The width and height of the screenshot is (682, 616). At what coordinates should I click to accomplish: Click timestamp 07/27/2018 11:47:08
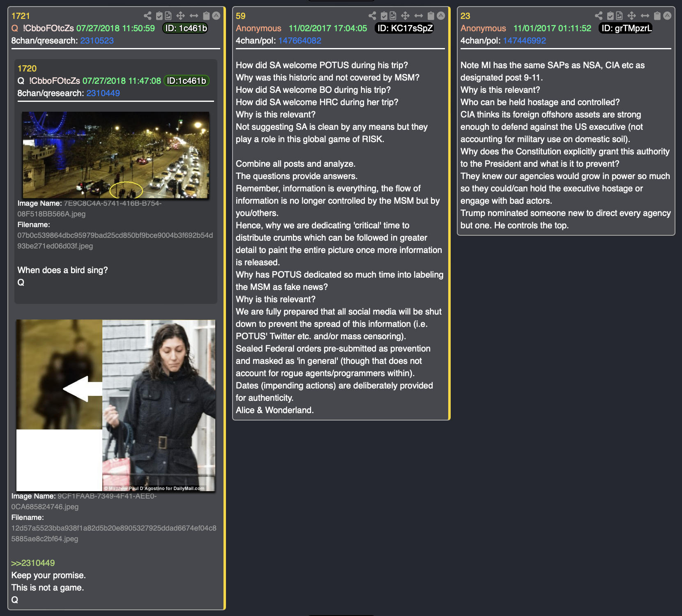pyautogui.click(x=122, y=81)
